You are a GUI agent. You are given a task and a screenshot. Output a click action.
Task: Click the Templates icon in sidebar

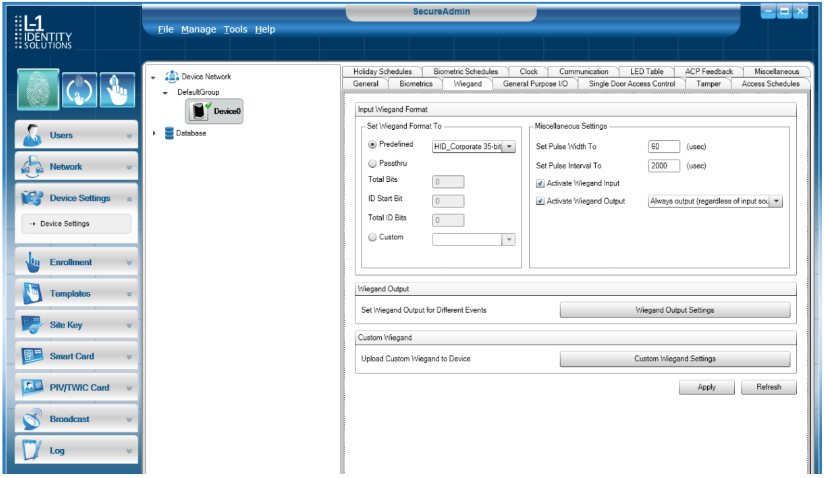coord(33,293)
